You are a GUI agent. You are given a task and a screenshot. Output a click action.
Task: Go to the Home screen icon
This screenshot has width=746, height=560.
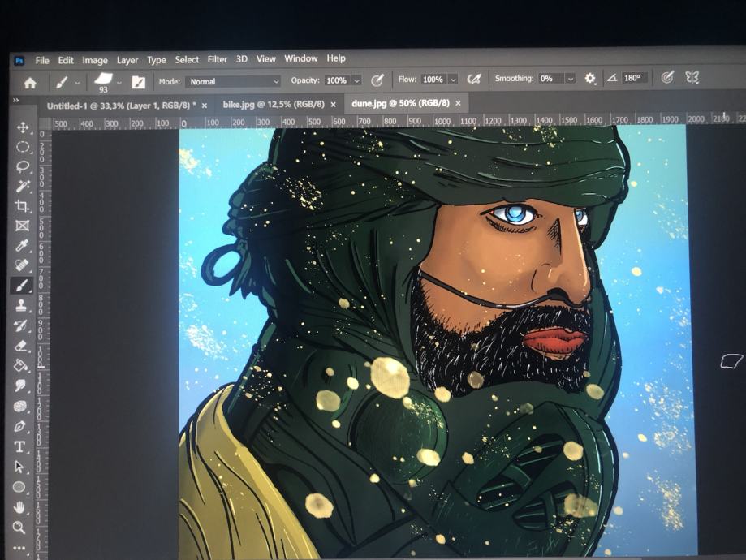click(x=30, y=84)
